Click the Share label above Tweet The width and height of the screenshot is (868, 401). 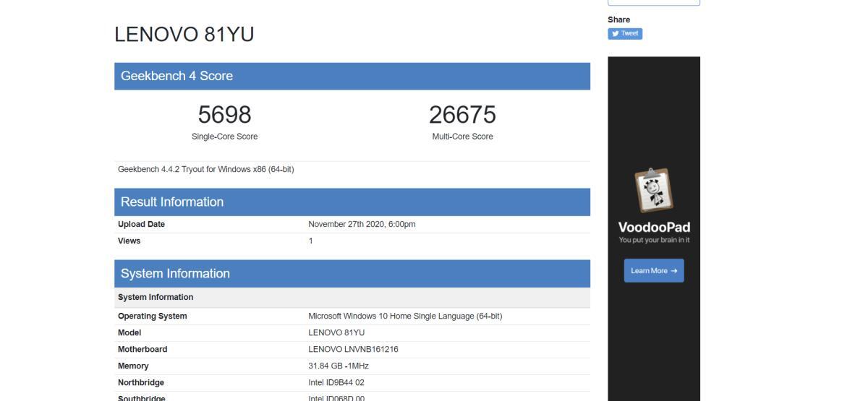click(618, 20)
